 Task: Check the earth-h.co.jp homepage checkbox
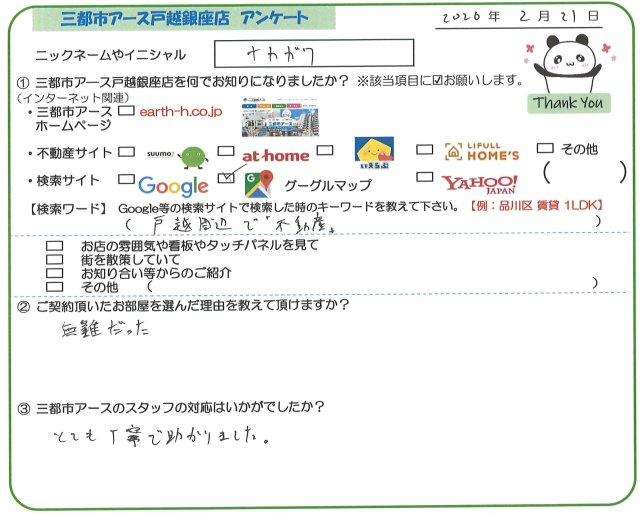coord(126,111)
